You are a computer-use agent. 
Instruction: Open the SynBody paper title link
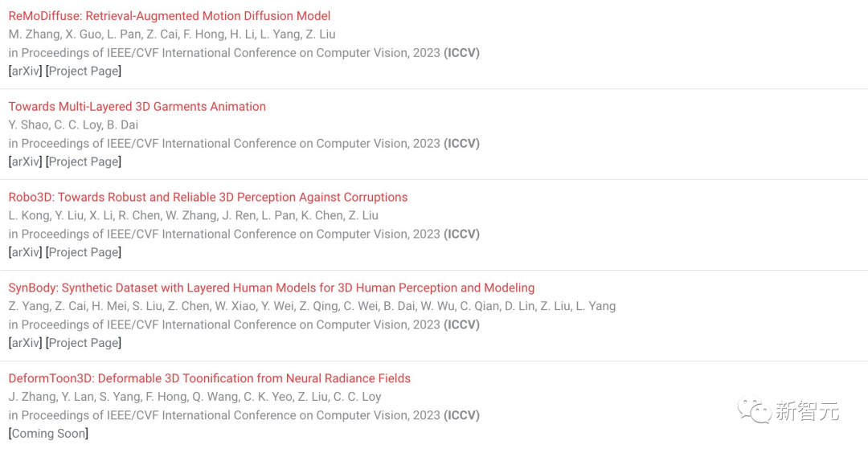point(272,288)
